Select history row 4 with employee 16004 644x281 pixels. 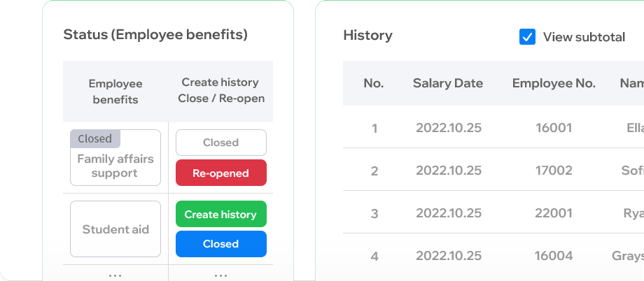click(493, 256)
